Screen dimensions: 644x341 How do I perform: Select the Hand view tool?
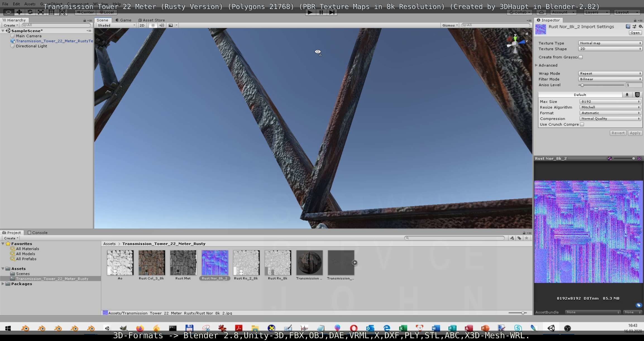[x=8, y=12]
